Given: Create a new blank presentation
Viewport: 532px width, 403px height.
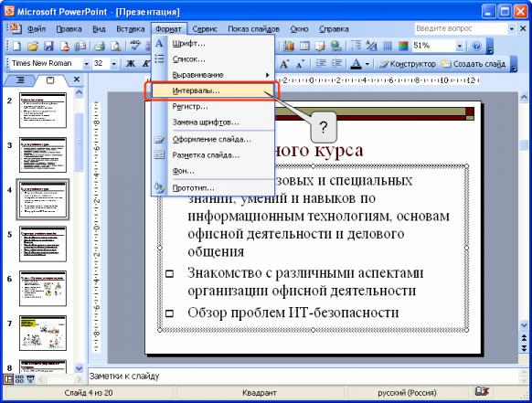Looking at the screenshot, I should 16,46.
